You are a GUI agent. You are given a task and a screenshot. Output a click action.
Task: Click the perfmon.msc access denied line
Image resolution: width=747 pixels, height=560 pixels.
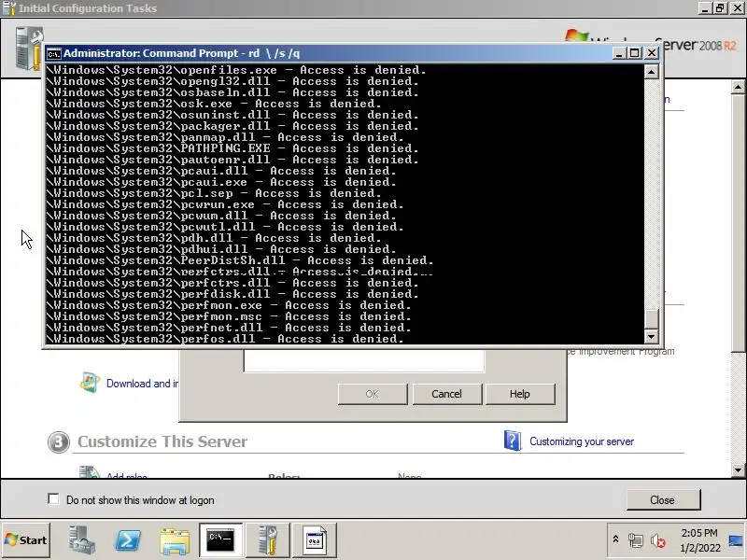click(x=229, y=316)
